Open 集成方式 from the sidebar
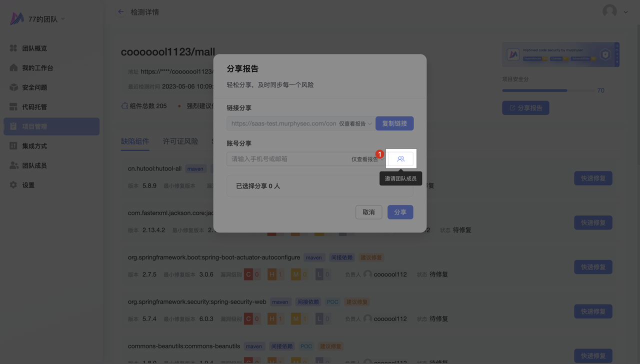 coord(34,146)
